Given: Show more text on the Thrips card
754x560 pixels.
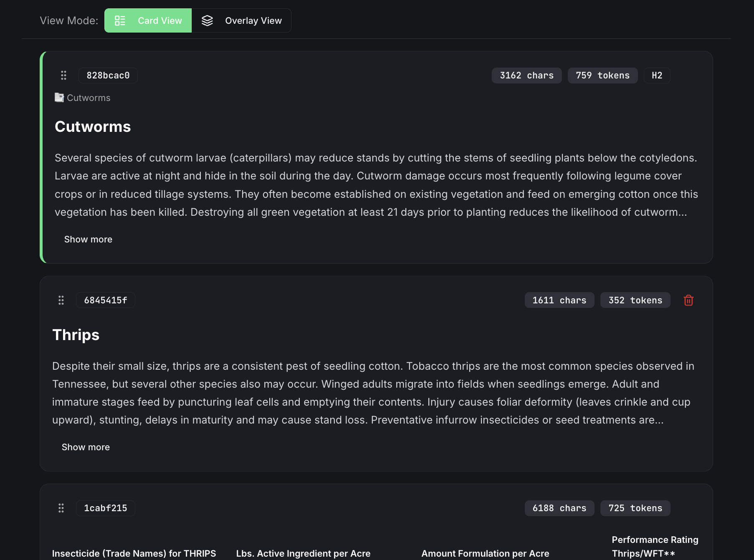Looking at the screenshot, I should point(85,447).
